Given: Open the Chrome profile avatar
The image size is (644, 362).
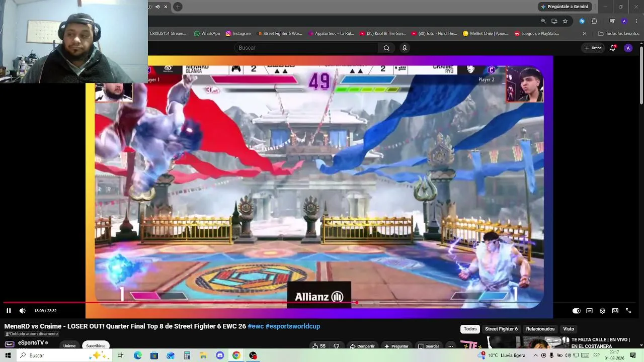Looking at the screenshot, I should point(624,21).
